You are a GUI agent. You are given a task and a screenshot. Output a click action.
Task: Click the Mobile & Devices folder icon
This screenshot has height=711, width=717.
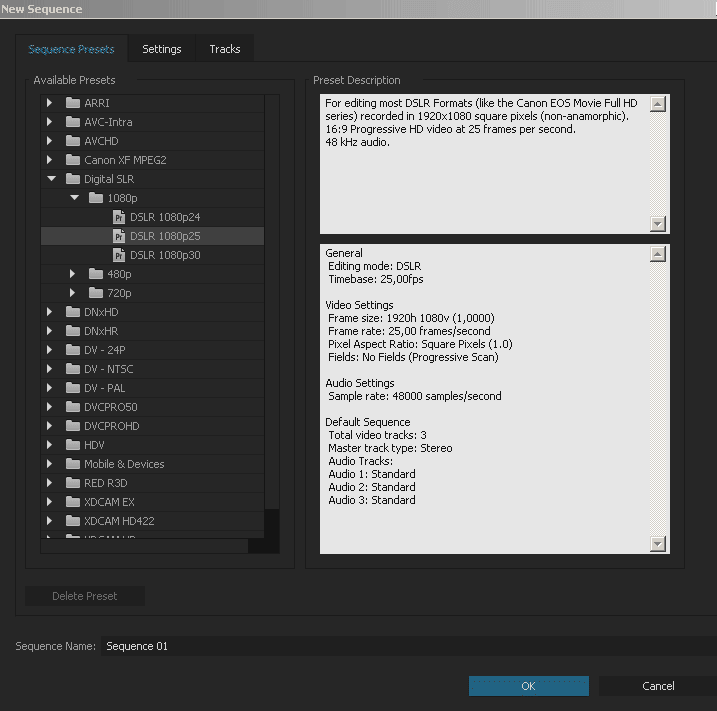pos(73,464)
